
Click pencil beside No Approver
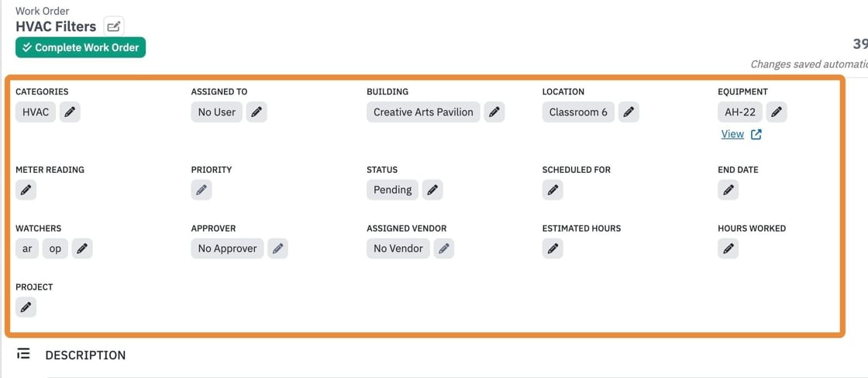[x=278, y=249]
